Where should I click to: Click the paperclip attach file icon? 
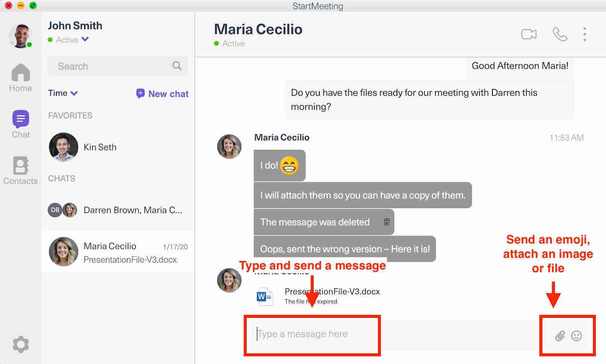click(560, 336)
